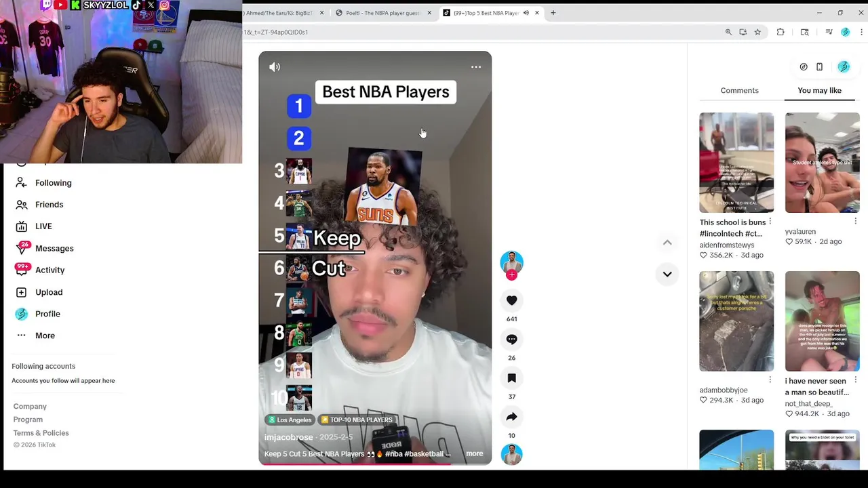Viewport: 868px width, 488px height.
Task: Share the video using the arrow icon
Action: [x=512, y=417]
